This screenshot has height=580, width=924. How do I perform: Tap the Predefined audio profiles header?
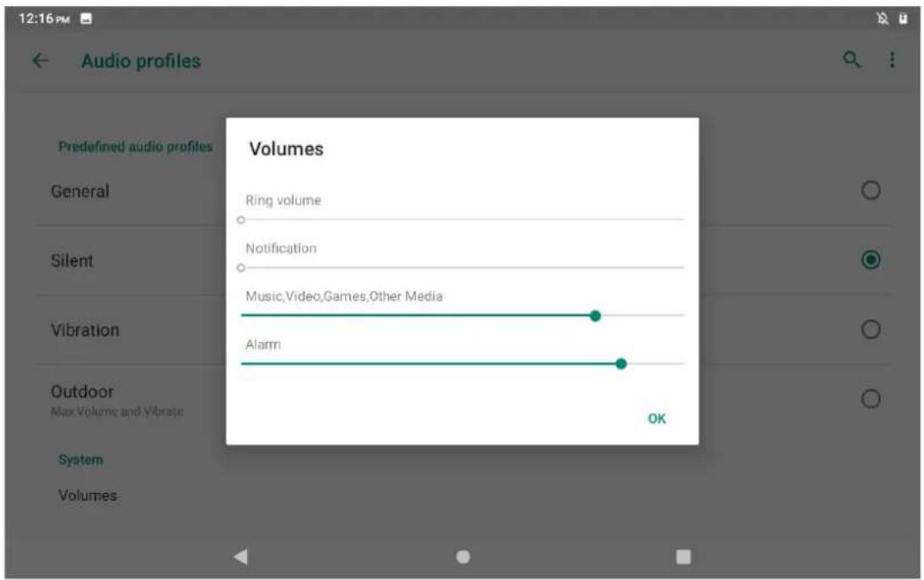tap(136, 146)
